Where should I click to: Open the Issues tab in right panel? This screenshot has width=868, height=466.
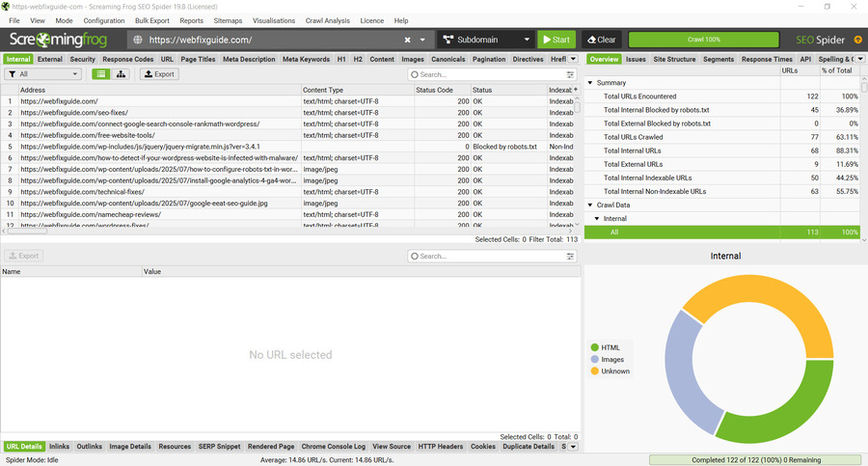click(x=636, y=59)
